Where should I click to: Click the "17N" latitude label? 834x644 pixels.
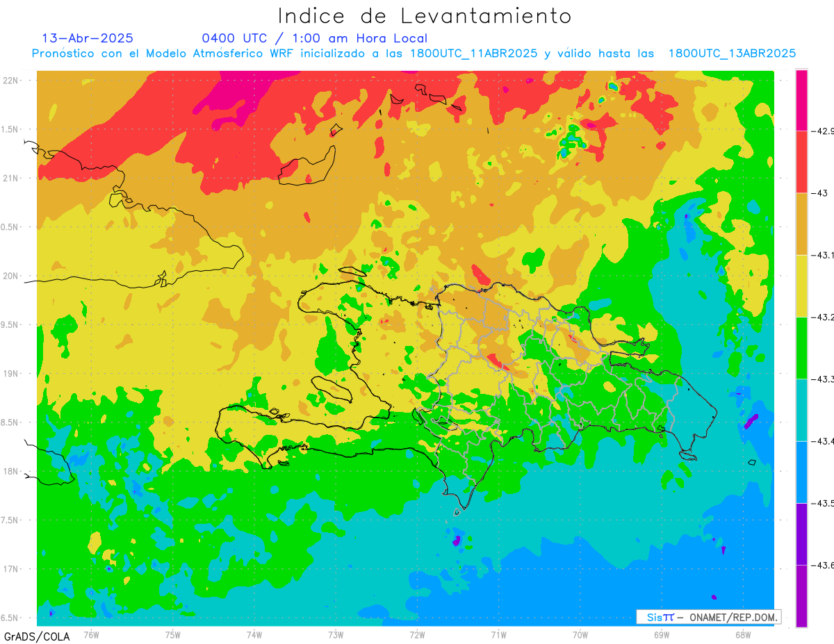(11, 569)
